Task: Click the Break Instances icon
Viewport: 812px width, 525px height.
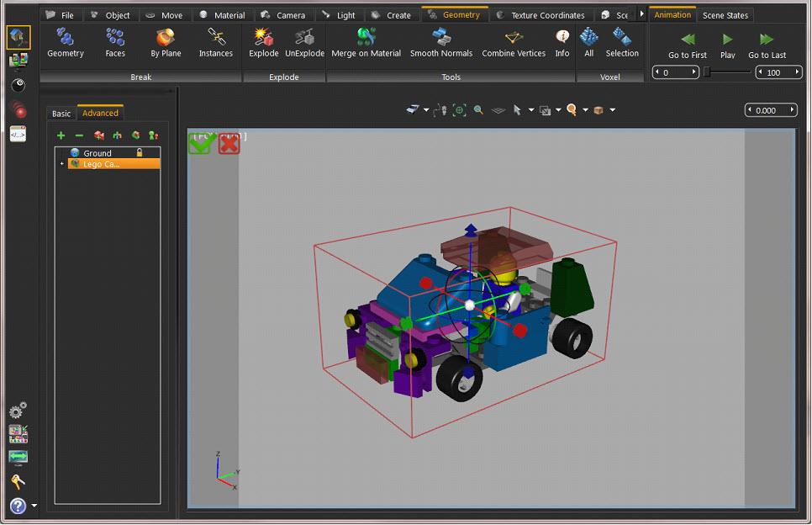Action: click(x=216, y=43)
